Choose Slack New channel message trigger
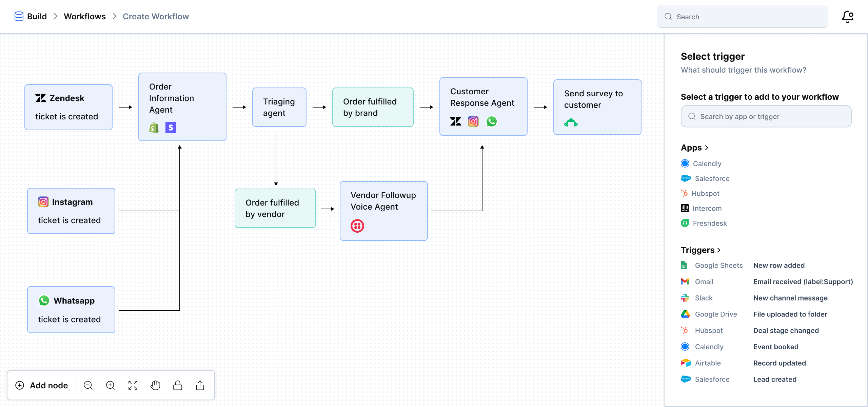 (790, 298)
